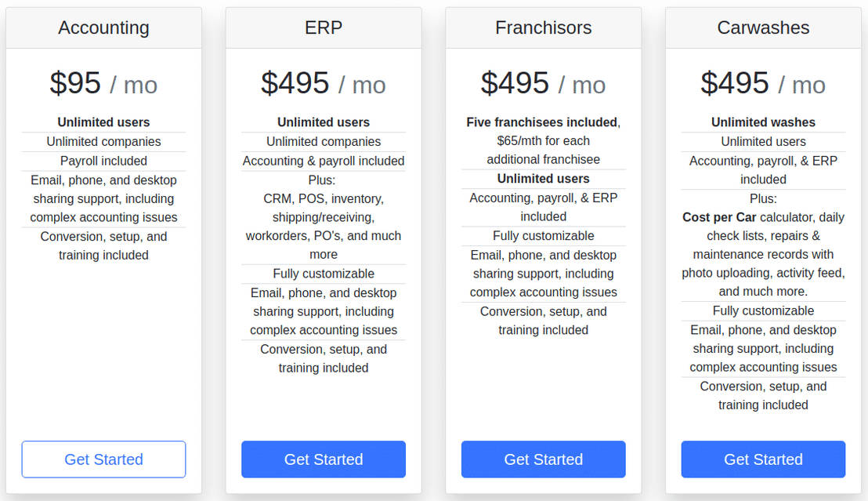Click the Franchisors $495 / mo price

543,83
